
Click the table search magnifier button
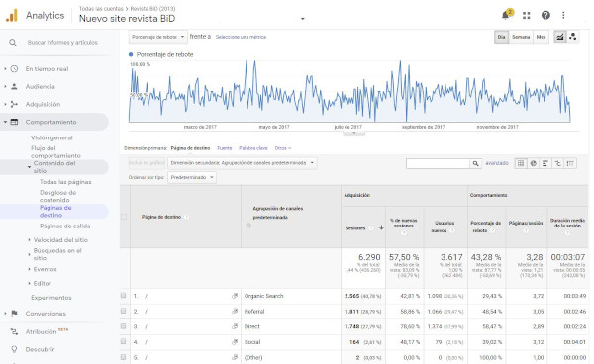point(475,163)
